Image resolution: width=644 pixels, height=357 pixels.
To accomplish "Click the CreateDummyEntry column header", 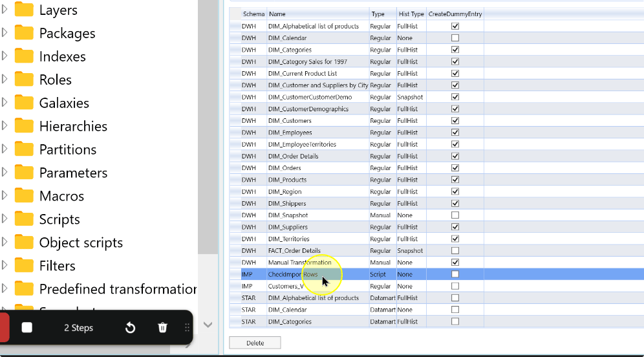I will point(455,14).
